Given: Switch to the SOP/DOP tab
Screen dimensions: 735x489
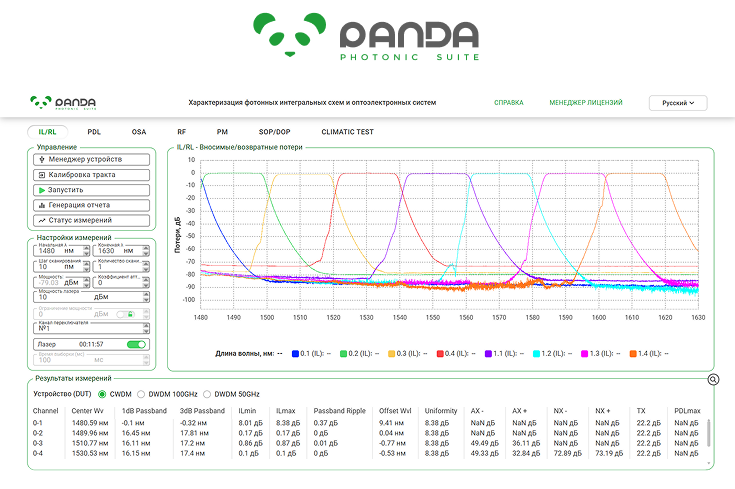Looking at the screenshot, I should 274,132.
